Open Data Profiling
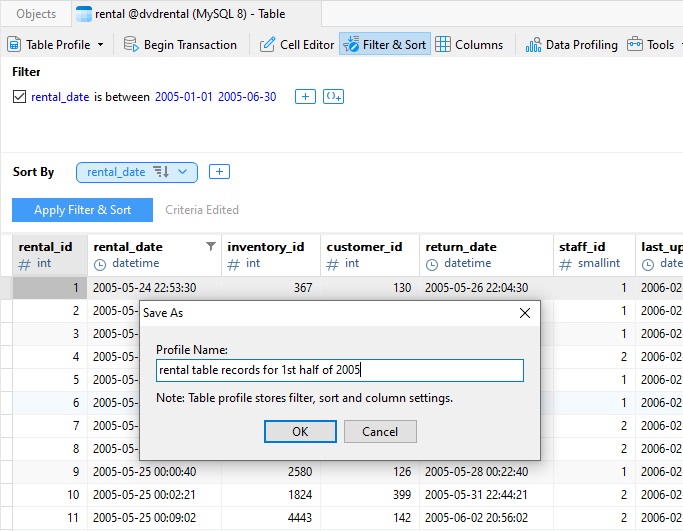The height and width of the screenshot is (531, 683). (571, 44)
